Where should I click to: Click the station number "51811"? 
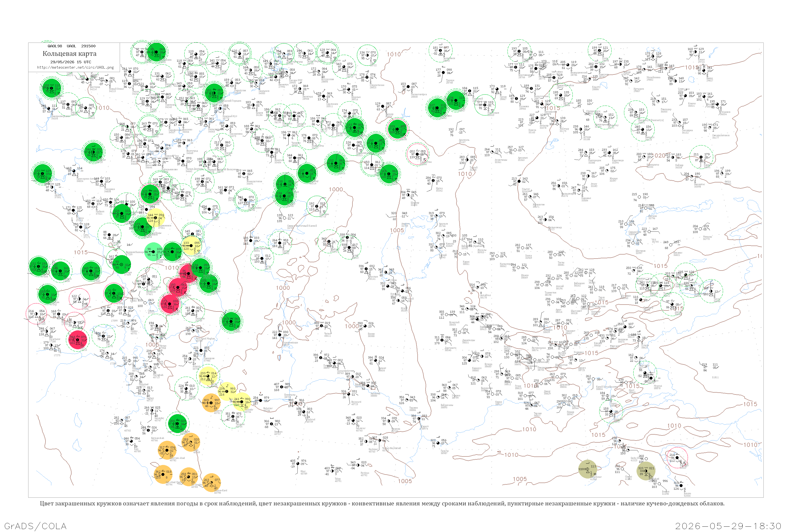click(715, 377)
